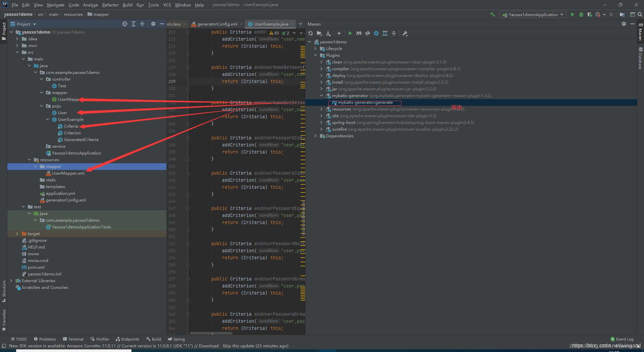Run Maven Build green play icon
Screen dimensions: 644x352
(350, 33)
